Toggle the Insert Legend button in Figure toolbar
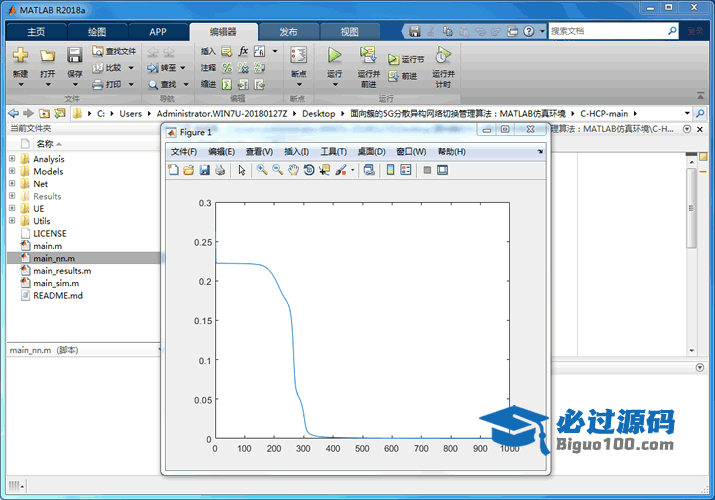The image size is (715, 500). 406,170
